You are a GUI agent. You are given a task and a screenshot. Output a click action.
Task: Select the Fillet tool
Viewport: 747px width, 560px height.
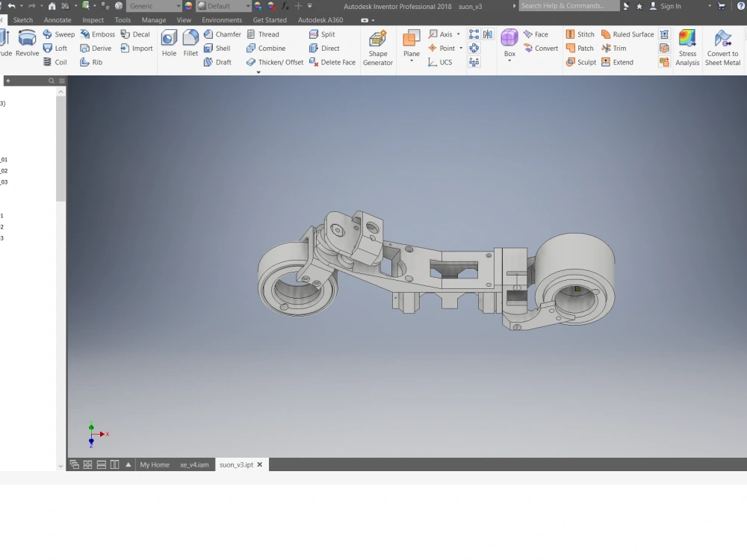point(190,43)
